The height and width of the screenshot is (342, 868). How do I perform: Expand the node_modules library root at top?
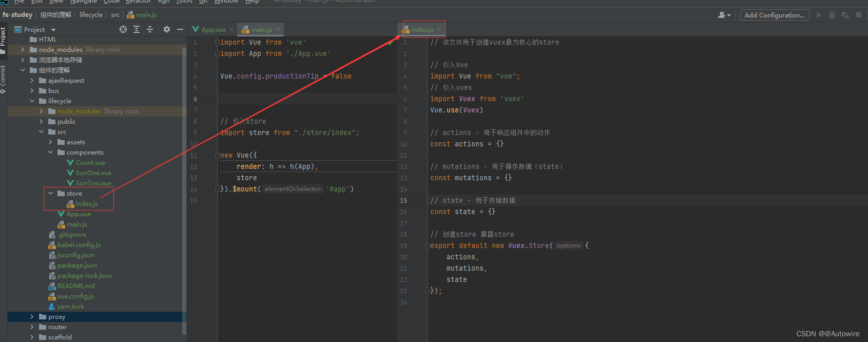[x=23, y=50]
